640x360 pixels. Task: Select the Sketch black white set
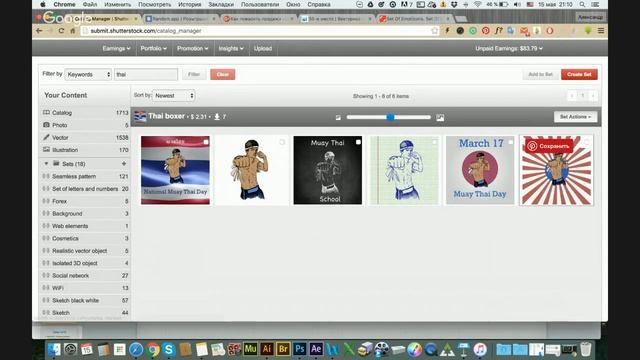click(85, 300)
